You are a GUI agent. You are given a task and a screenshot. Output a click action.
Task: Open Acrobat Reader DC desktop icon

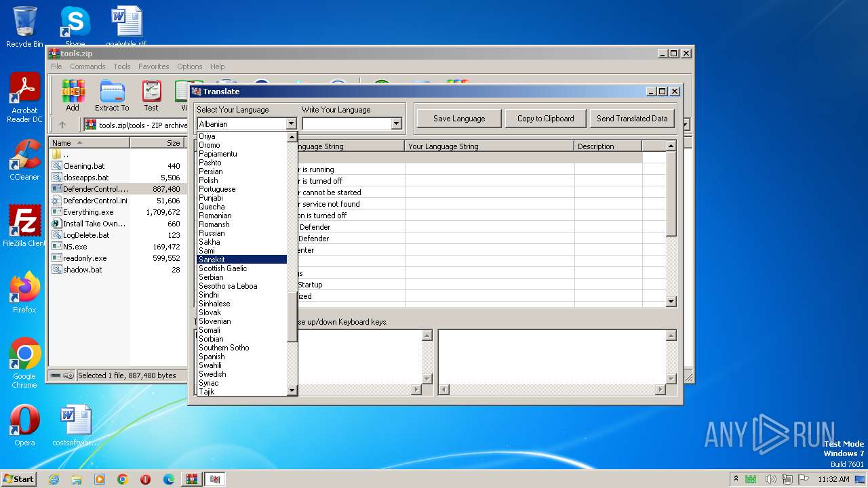tap(24, 98)
